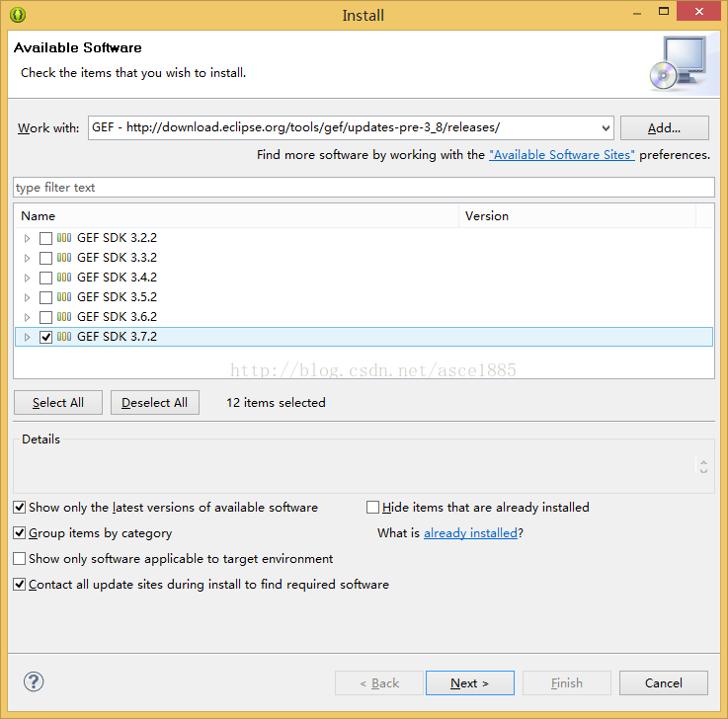This screenshot has height=719, width=728.
Task: Select the GEF SDK 3.5.2 row label
Action: click(x=117, y=297)
